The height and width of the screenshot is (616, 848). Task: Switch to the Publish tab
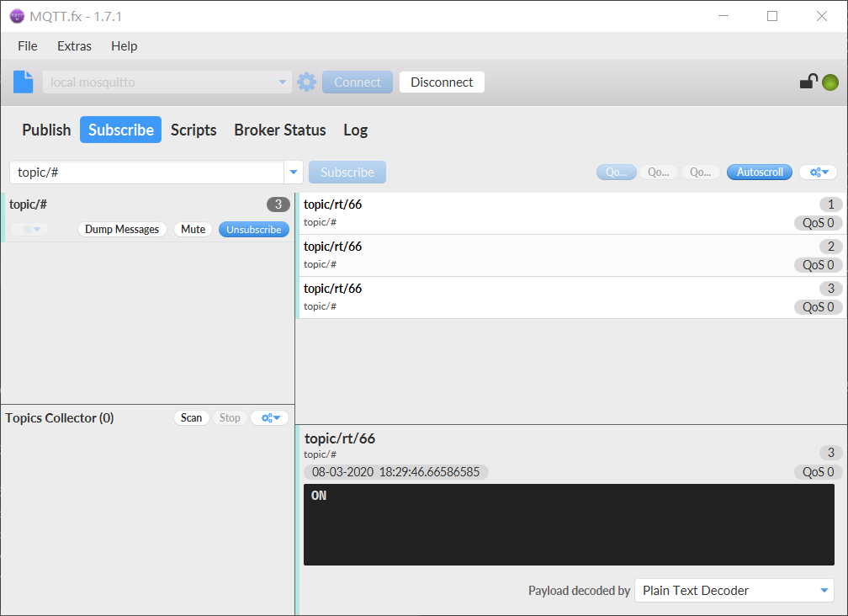tap(46, 130)
